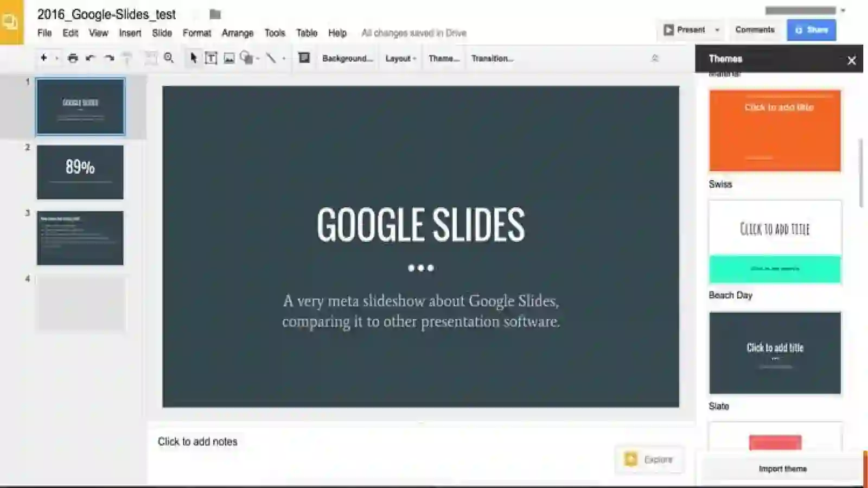Select the text box tool
Image resolution: width=868 pixels, height=488 pixels.
pyautogui.click(x=211, y=58)
